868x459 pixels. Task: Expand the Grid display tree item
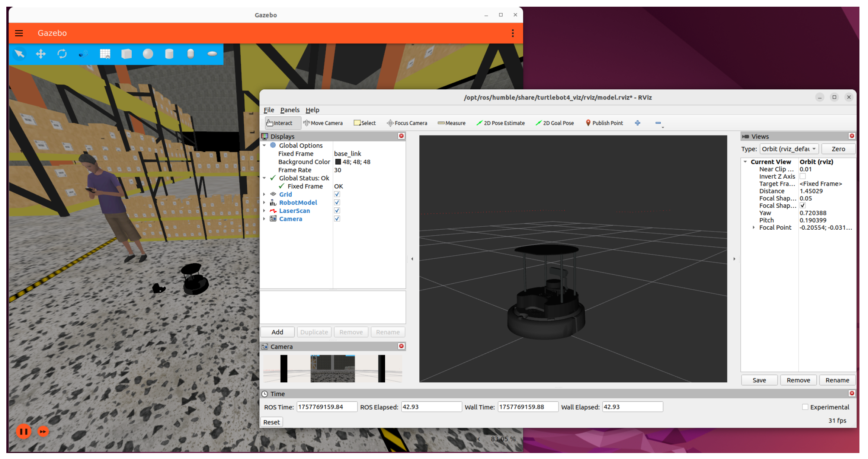click(264, 194)
